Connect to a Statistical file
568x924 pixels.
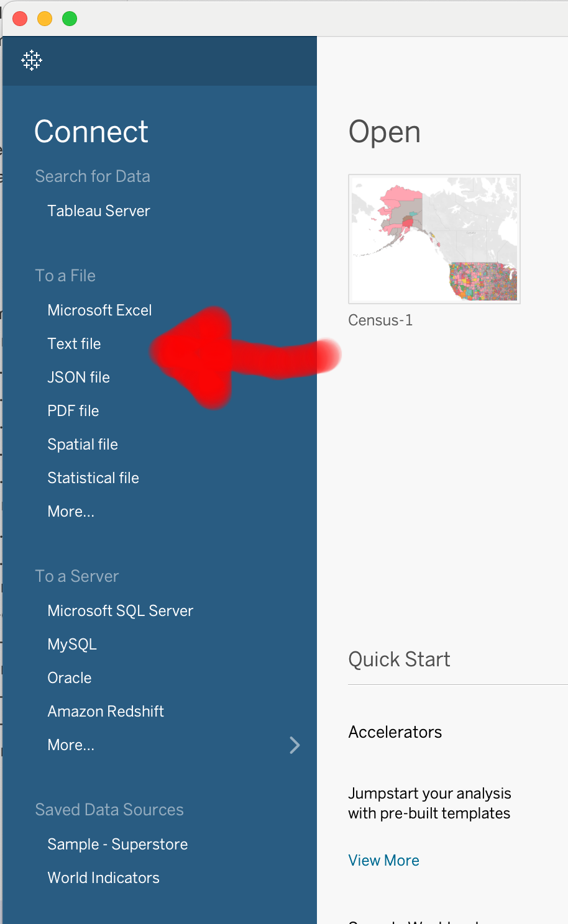coord(93,478)
